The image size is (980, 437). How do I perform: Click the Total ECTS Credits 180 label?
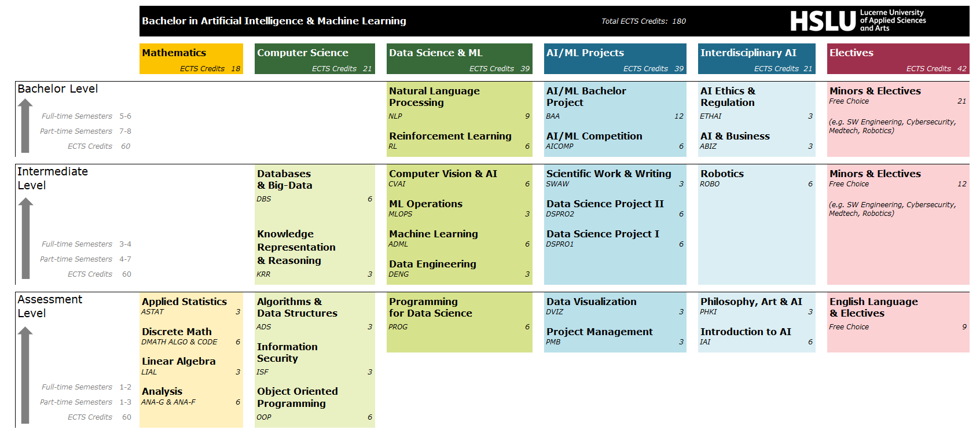643,21
